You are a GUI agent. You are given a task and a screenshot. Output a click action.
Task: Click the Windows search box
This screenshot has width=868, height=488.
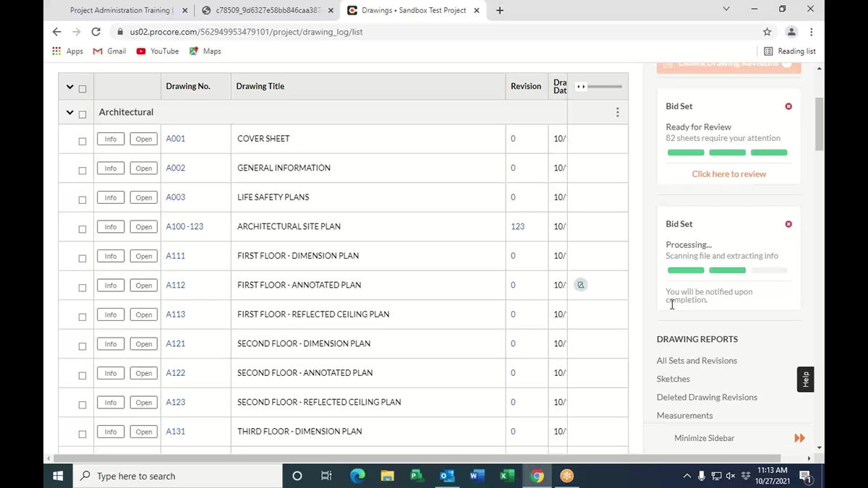[x=178, y=476]
